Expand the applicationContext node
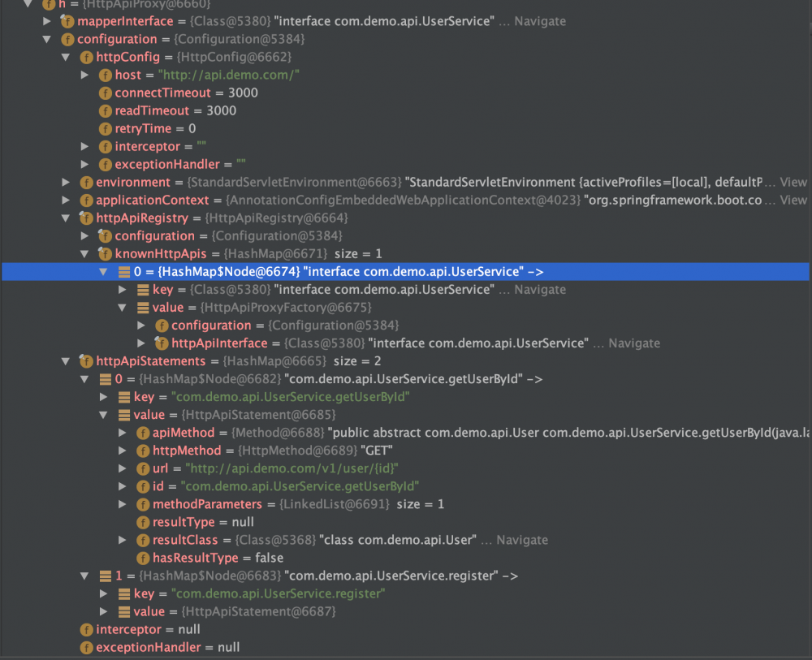The width and height of the screenshot is (812, 660). tap(66, 201)
